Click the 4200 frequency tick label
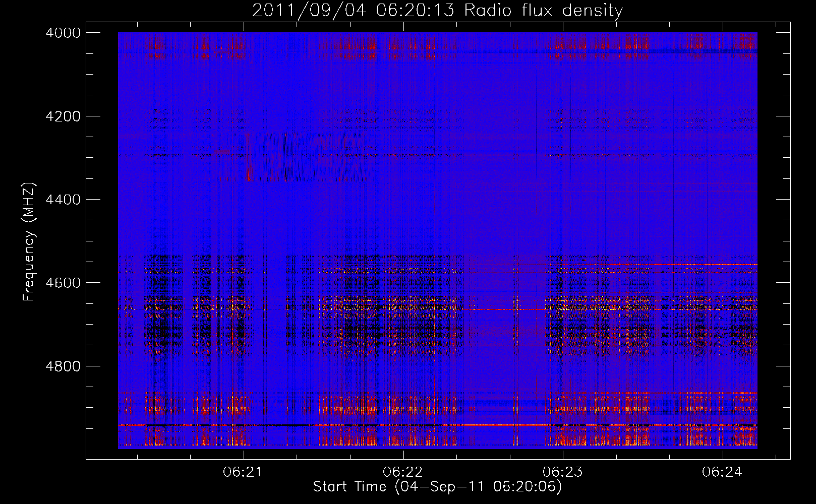816x504 pixels. 63,116
